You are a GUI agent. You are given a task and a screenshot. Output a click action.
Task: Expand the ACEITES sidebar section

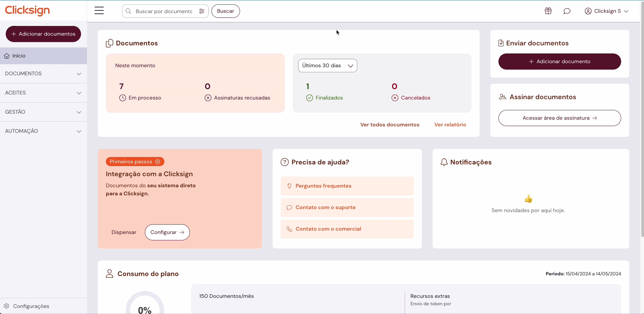coord(43,93)
